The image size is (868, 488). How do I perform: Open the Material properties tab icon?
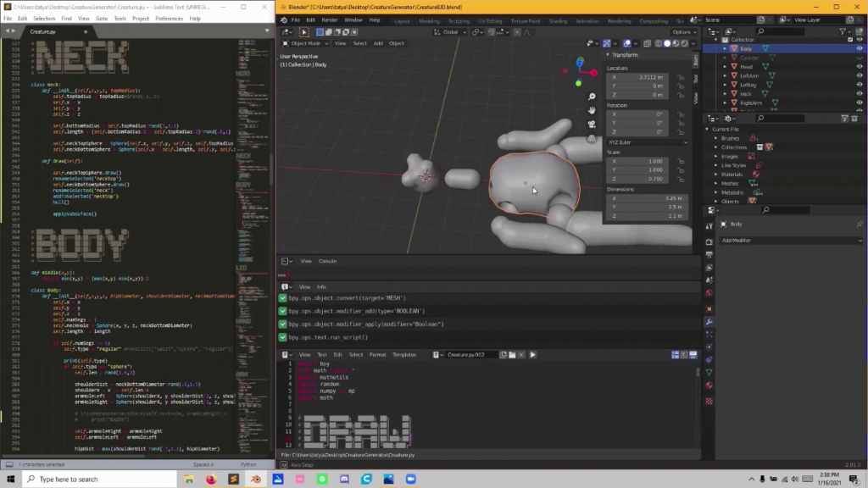tap(709, 385)
